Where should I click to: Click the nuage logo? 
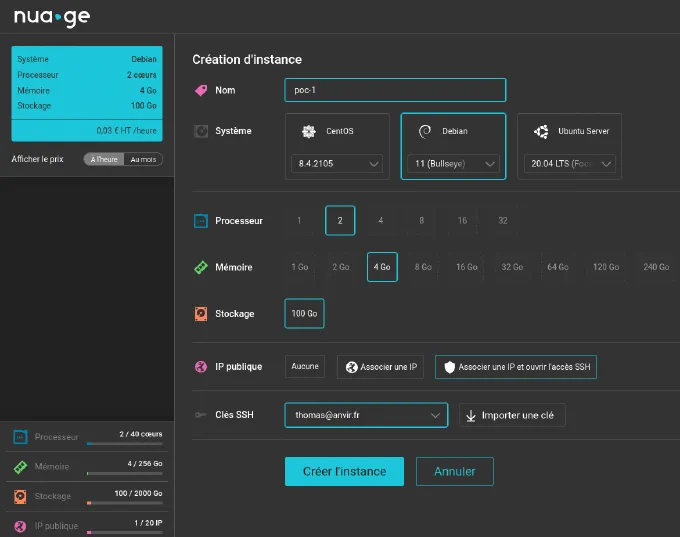pyautogui.click(x=52, y=17)
